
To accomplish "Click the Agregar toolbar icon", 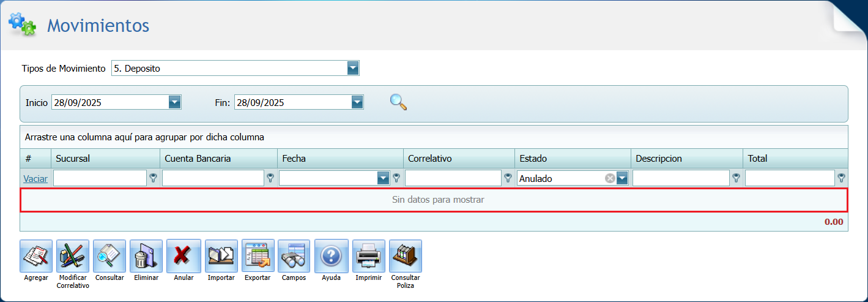I will 36,256.
